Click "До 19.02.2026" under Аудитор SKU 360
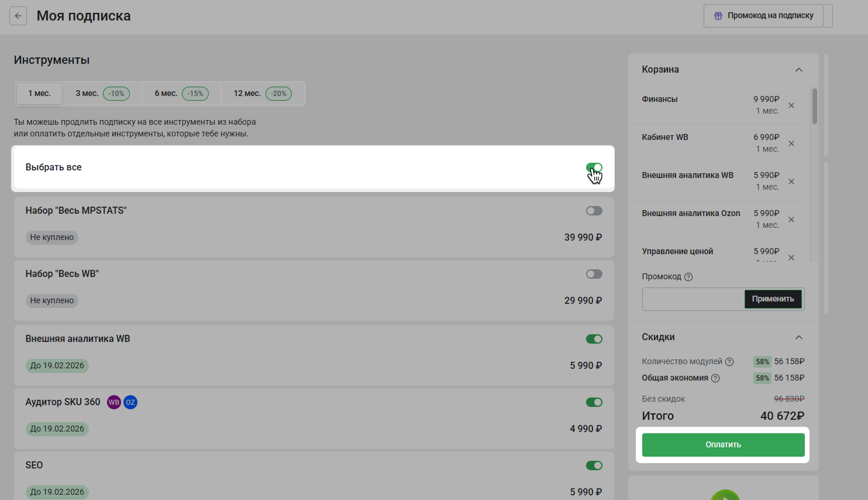The image size is (868, 500). point(57,429)
